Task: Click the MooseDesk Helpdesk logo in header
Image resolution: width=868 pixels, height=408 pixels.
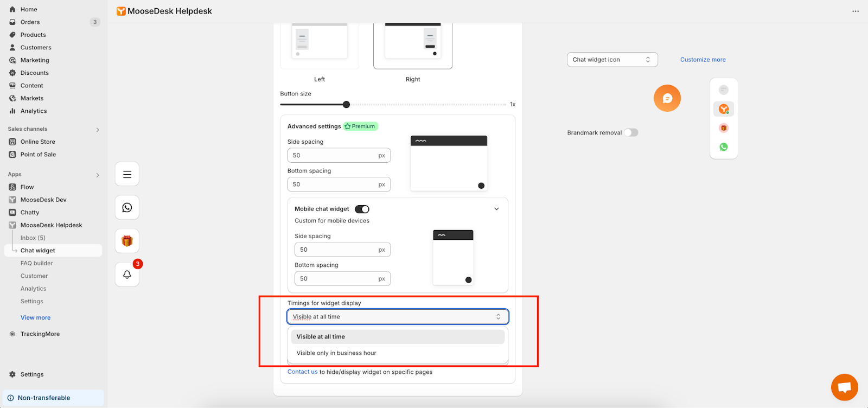Action: (x=122, y=11)
